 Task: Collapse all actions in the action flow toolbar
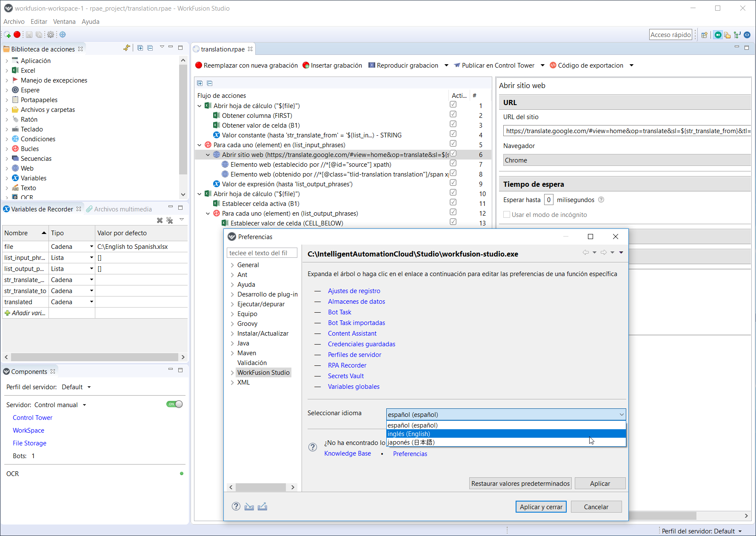[210, 83]
